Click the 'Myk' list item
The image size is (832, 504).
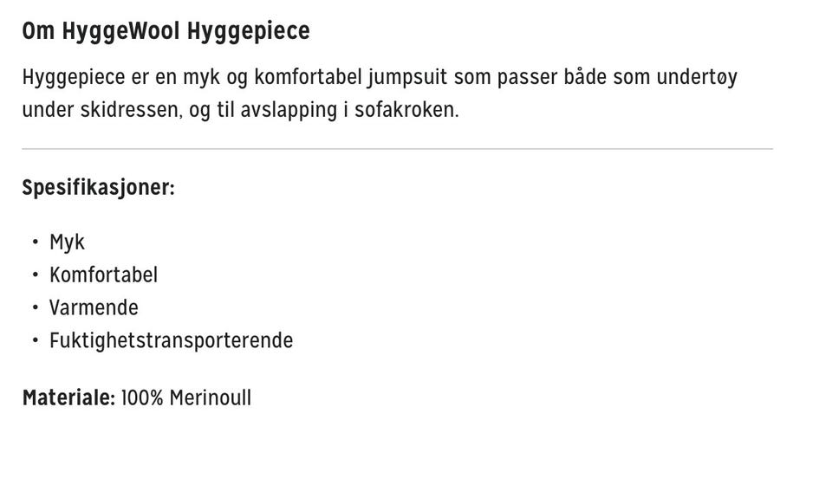point(67,242)
